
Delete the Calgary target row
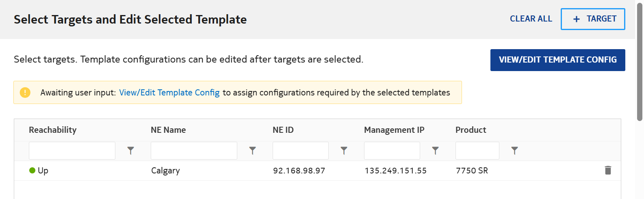(x=608, y=171)
